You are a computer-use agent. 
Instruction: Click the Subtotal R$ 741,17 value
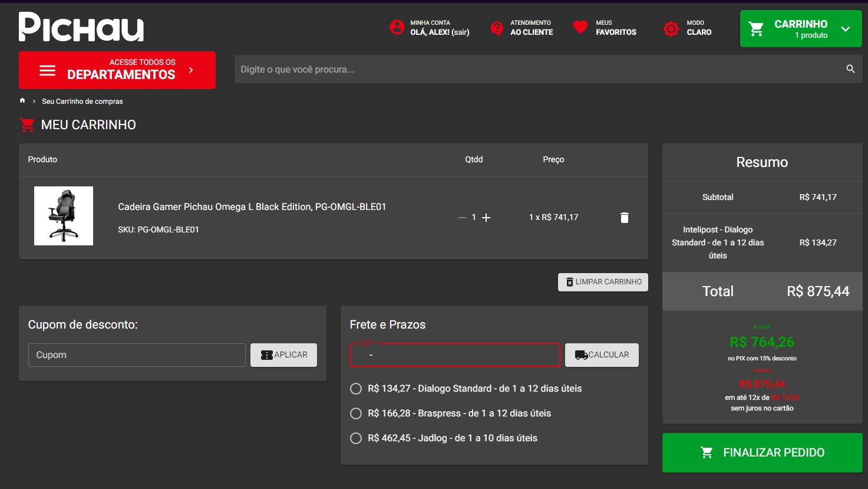(x=818, y=197)
